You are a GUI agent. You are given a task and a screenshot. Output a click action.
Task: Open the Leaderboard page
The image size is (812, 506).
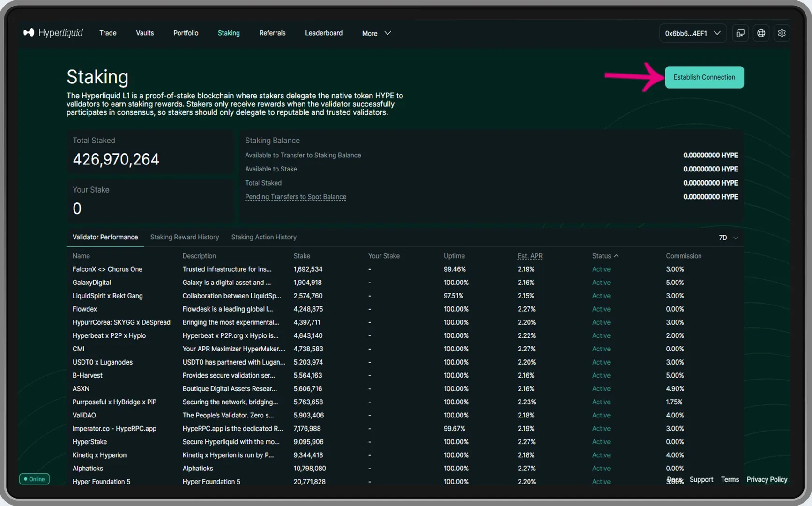[324, 33]
